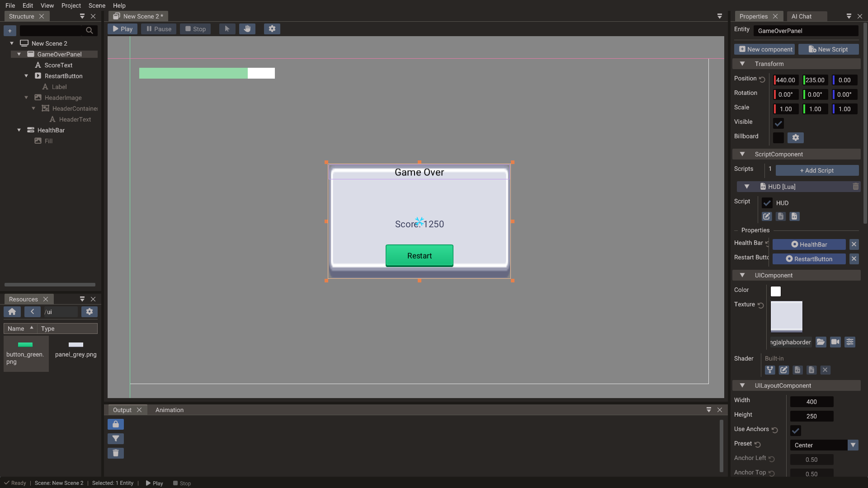Toggle the Billboard checkbox
868x488 pixels.
click(x=778, y=138)
